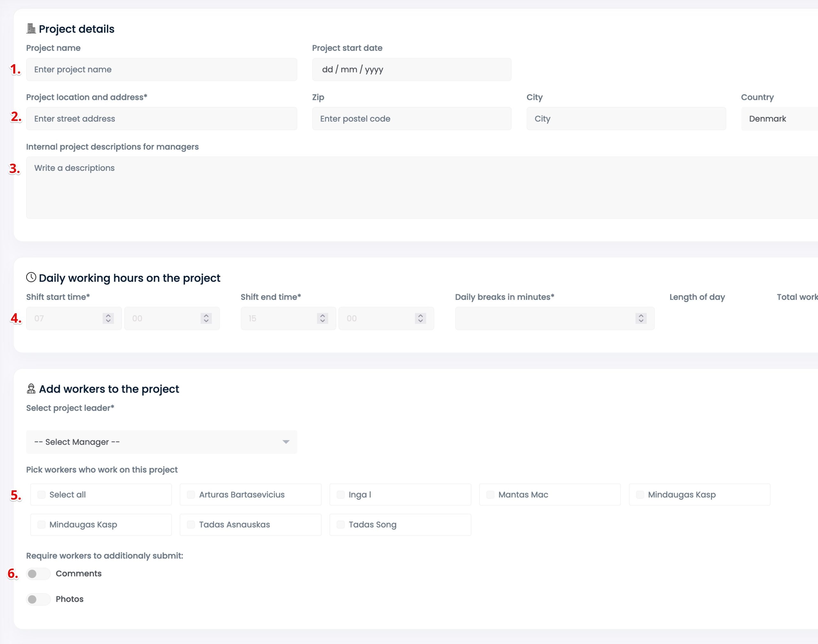The width and height of the screenshot is (818, 644).
Task: Click shift end minutes stepper arrows
Action: (x=420, y=318)
